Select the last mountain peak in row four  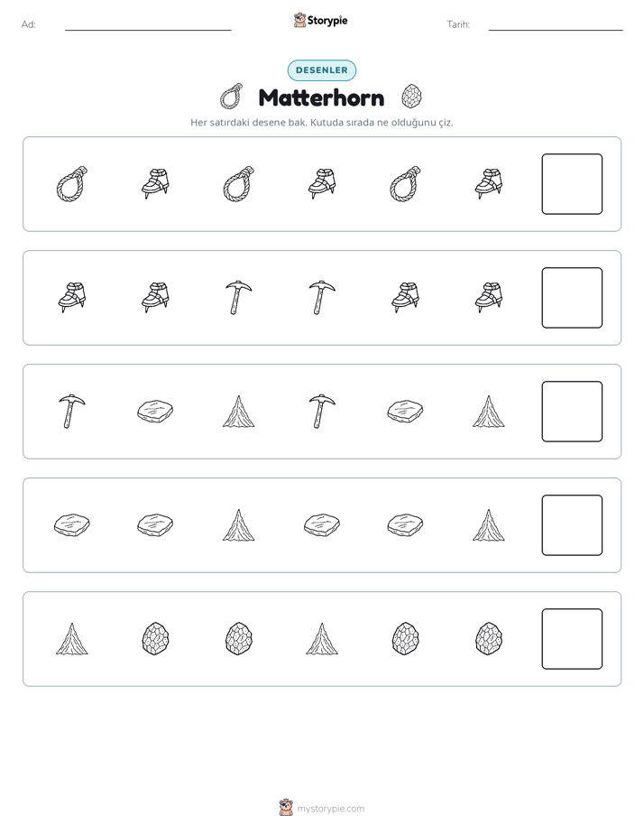489,525
